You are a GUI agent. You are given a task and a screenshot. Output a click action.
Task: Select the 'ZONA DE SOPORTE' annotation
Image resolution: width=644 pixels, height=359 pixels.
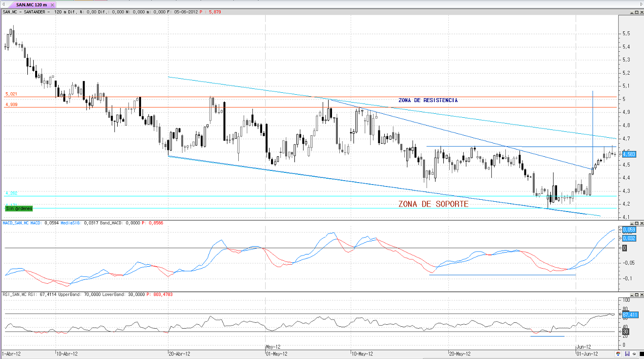coord(434,204)
